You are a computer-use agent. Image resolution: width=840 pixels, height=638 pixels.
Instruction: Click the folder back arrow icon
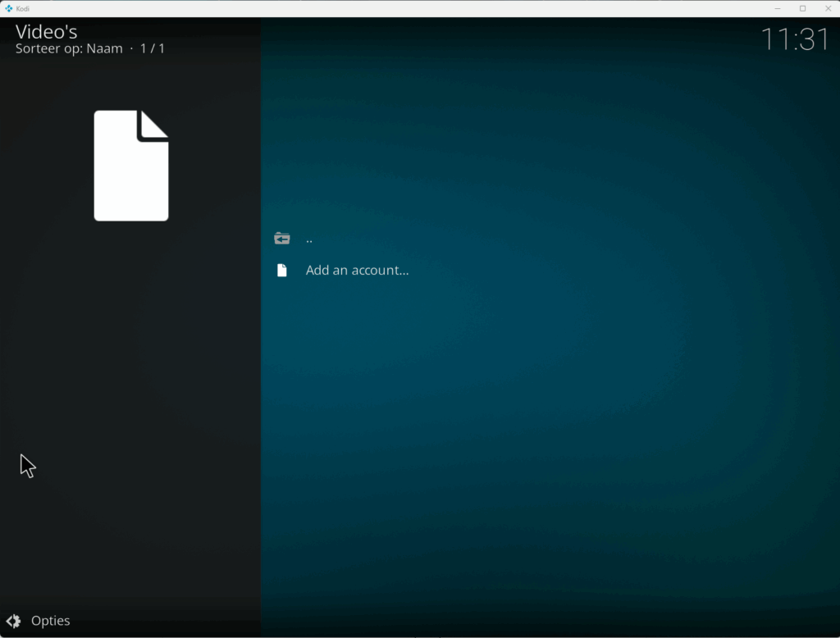point(282,239)
